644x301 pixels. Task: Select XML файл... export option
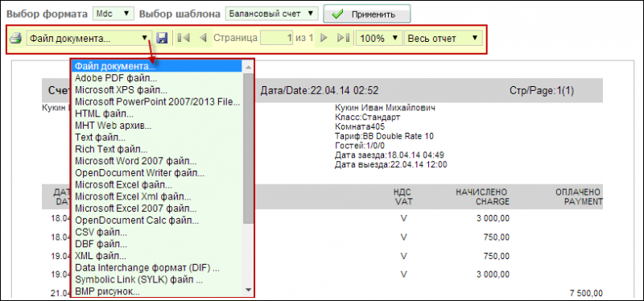pos(157,256)
